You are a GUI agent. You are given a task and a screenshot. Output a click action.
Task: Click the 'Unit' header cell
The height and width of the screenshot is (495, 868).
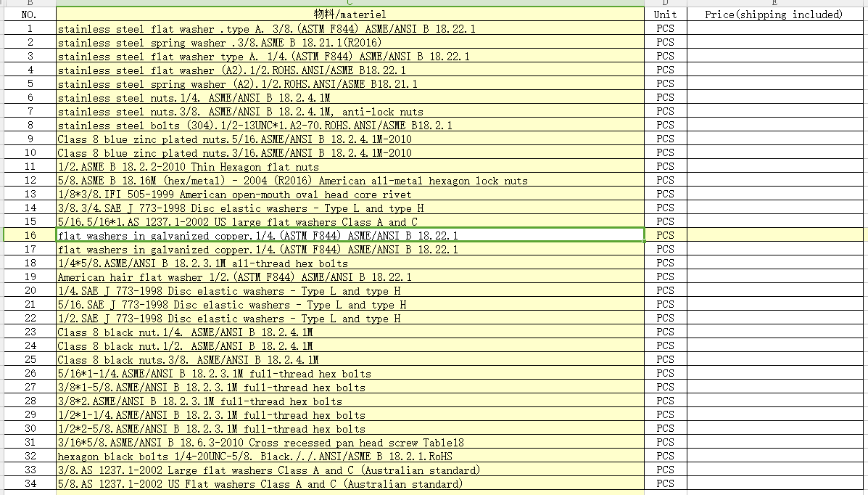coord(665,15)
